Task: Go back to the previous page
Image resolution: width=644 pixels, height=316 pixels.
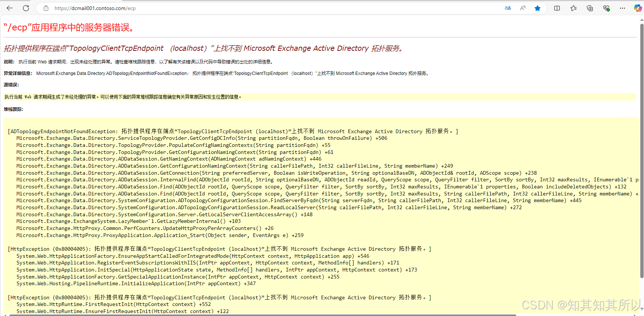Action: click(x=10, y=8)
